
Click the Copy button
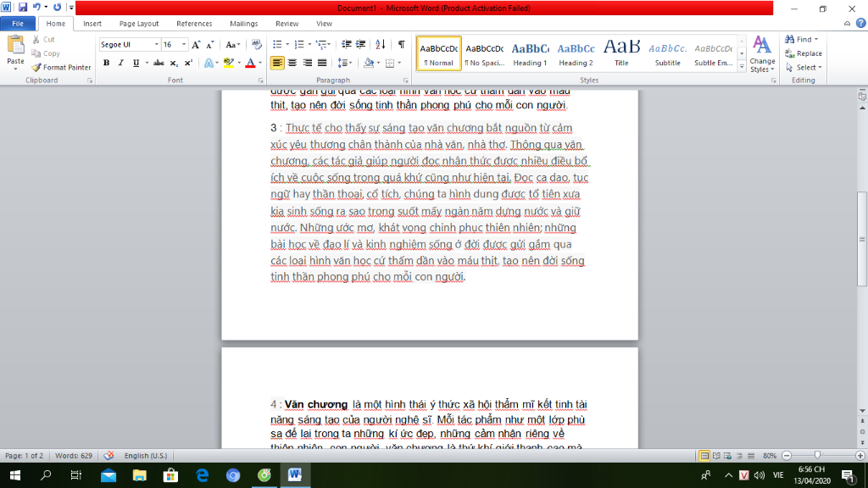click(x=46, y=53)
